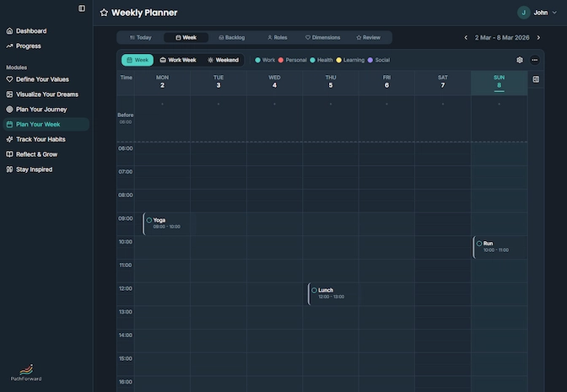
Task: Open the more options ellipsis menu
Action: (534, 60)
